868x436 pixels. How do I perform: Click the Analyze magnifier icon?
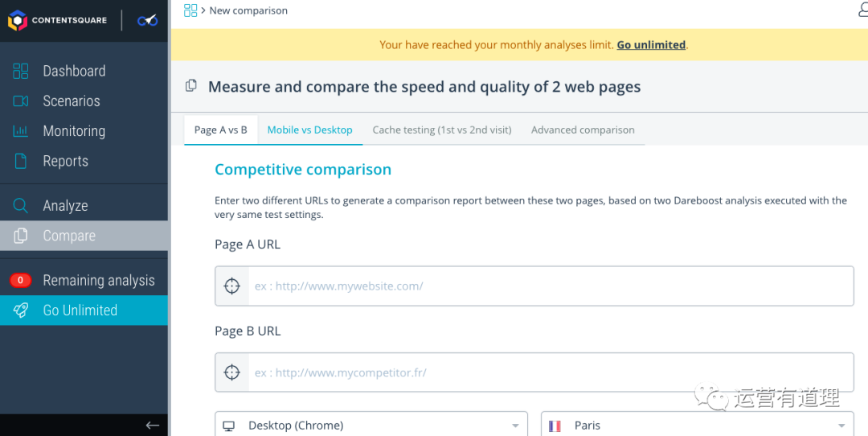(21, 206)
